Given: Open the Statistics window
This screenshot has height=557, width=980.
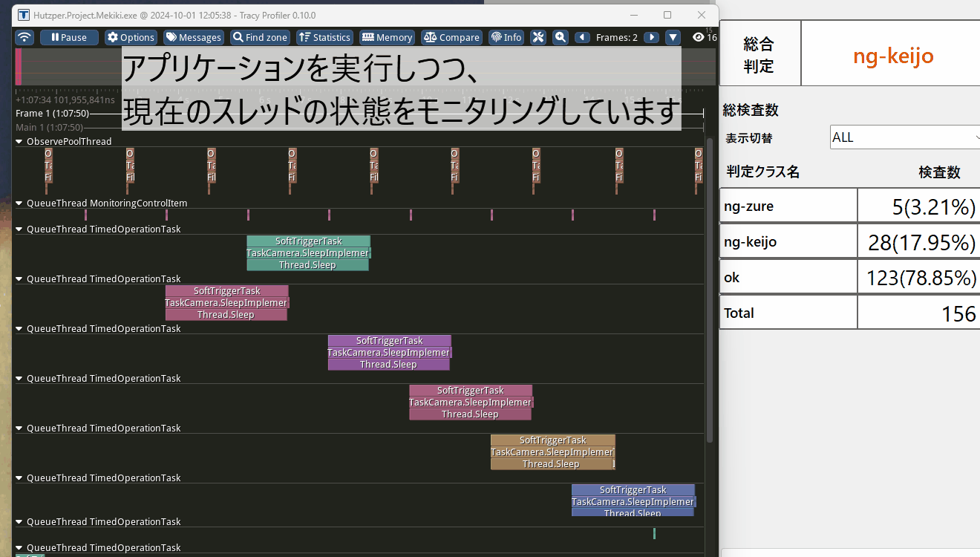Looking at the screenshot, I should tap(324, 37).
